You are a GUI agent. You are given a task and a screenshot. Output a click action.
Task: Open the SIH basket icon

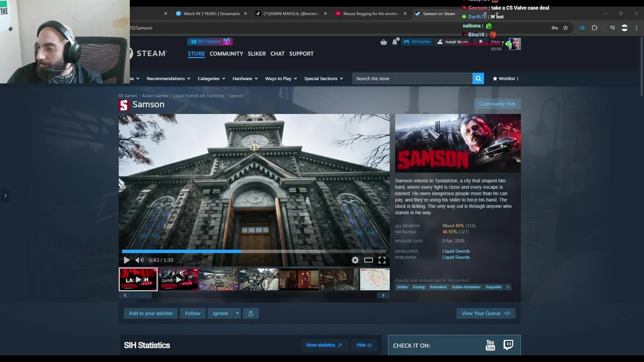click(x=383, y=42)
